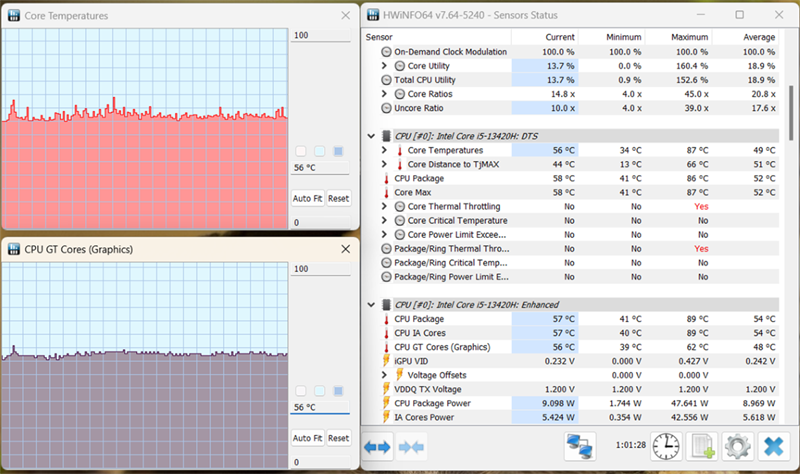
Task: Click the shrink sensor columns arrows icon
Action: [x=411, y=447]
